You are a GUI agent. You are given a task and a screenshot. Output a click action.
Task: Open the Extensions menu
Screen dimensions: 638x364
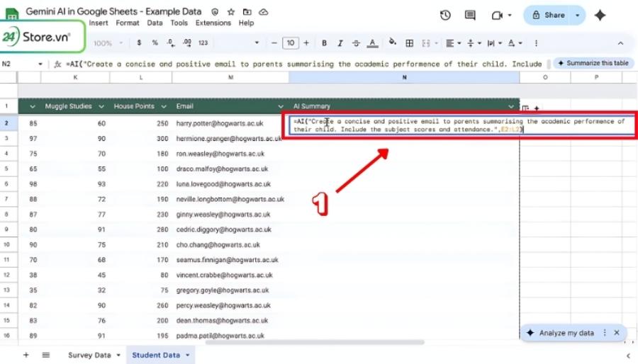tap(213, 23)
